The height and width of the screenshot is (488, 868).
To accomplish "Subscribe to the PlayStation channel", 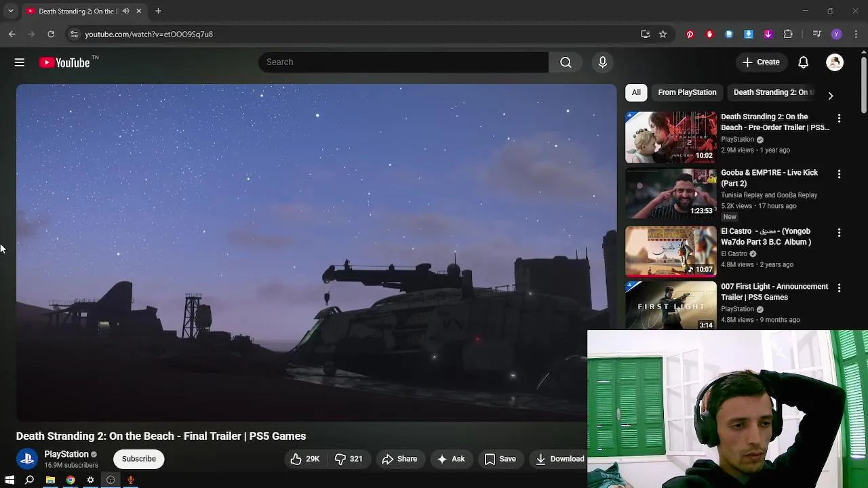I will point(139,459).
